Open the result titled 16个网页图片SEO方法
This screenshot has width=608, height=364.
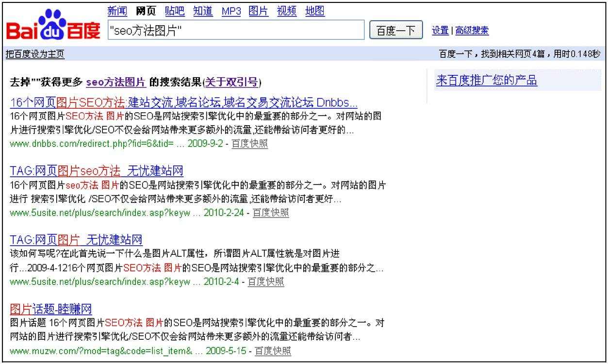[x=184, y=103]
